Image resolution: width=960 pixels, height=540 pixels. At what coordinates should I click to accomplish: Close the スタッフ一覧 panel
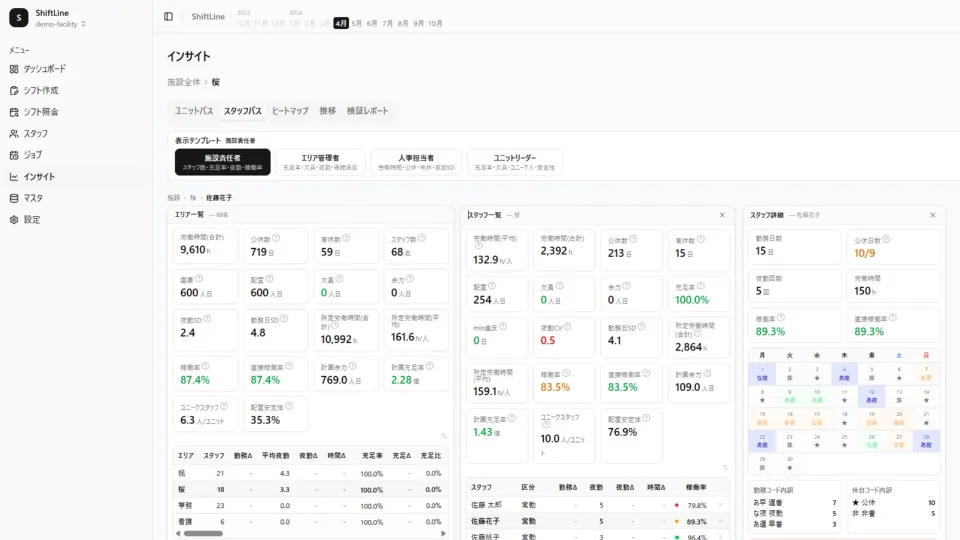pos(722,215)
